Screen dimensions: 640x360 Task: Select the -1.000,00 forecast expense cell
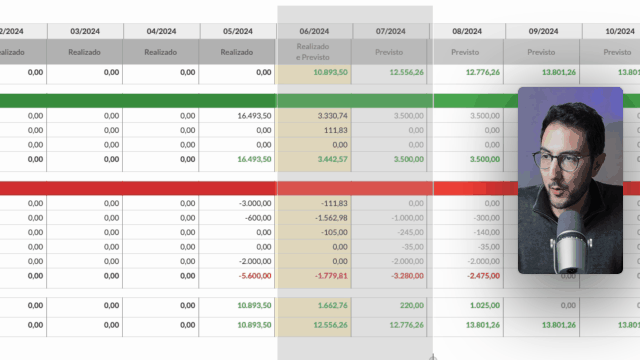[x=407, y=218]
